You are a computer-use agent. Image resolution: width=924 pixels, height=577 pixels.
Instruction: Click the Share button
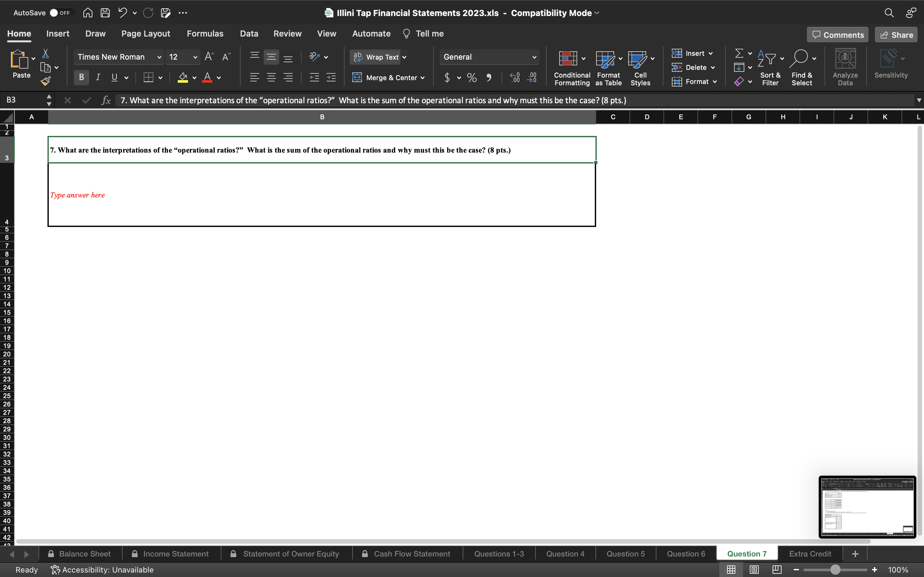point(895,34)
